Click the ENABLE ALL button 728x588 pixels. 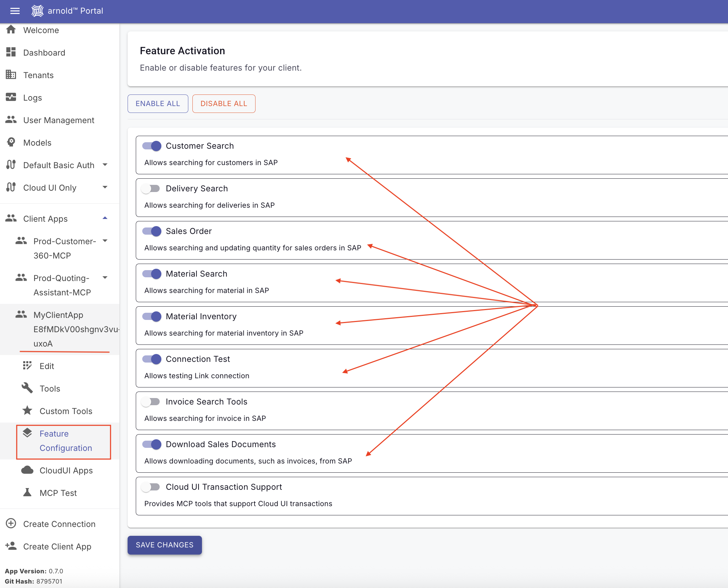[158, 104]
